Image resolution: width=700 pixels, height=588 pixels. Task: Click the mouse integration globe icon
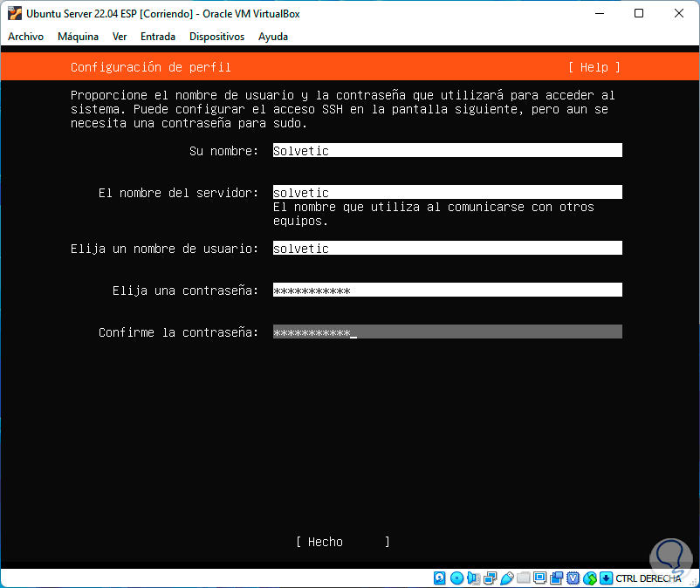pos(590,578)
